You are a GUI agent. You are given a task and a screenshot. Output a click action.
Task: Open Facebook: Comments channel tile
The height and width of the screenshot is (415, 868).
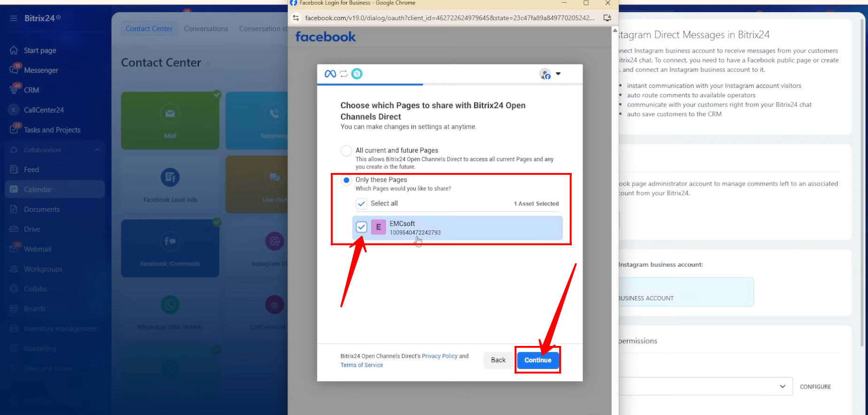tap(170, 248)
